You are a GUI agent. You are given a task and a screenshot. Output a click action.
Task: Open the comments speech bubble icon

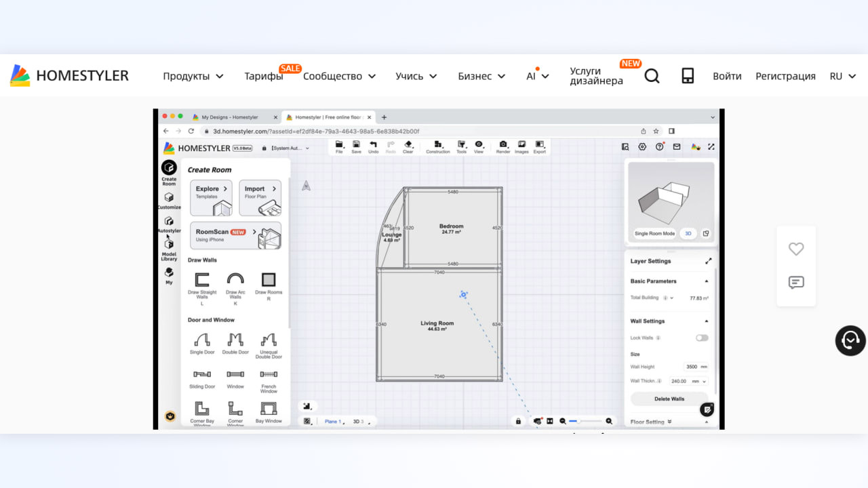point(796,283)
